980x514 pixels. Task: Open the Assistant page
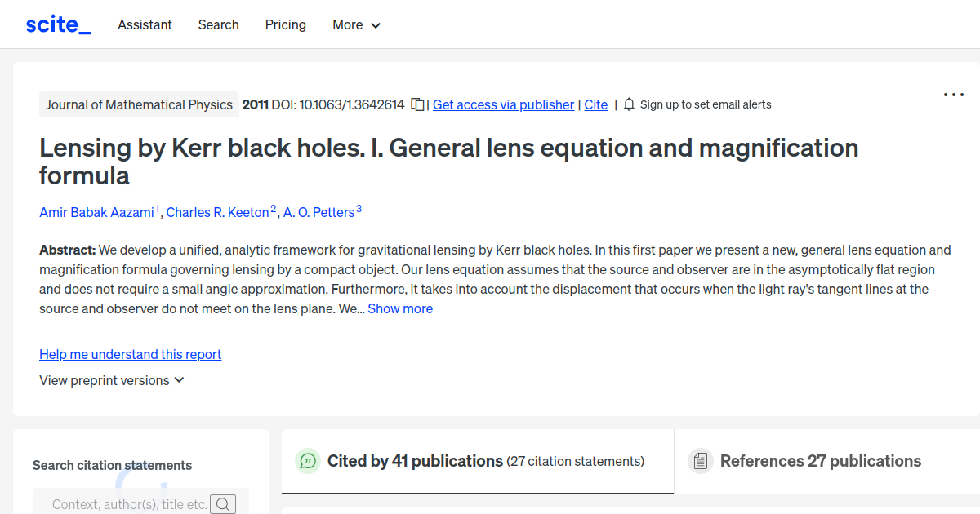[145, 24]
